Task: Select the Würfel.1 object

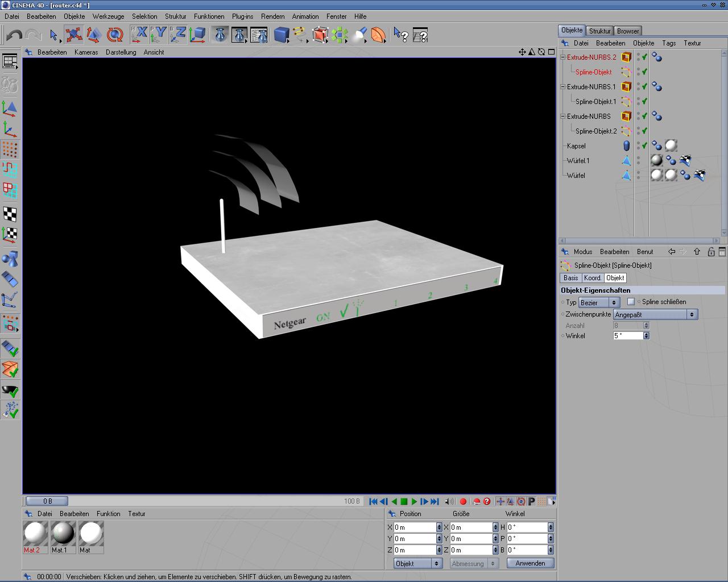Action: [x=578, y=161]
